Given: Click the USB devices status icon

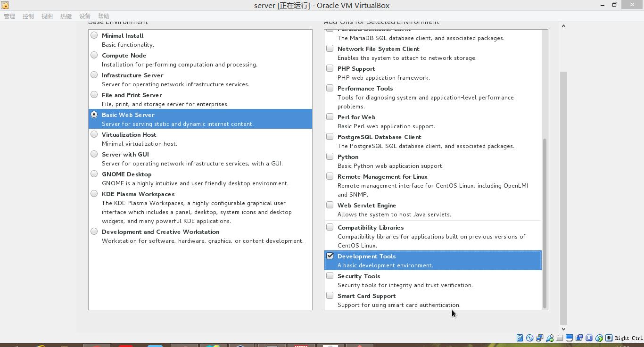Looking at the screenshot, I should point(550,338).
